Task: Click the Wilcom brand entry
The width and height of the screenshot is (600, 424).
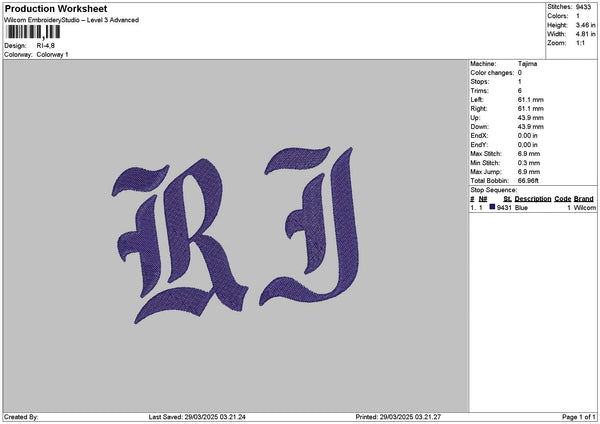Action: [584, 208]
